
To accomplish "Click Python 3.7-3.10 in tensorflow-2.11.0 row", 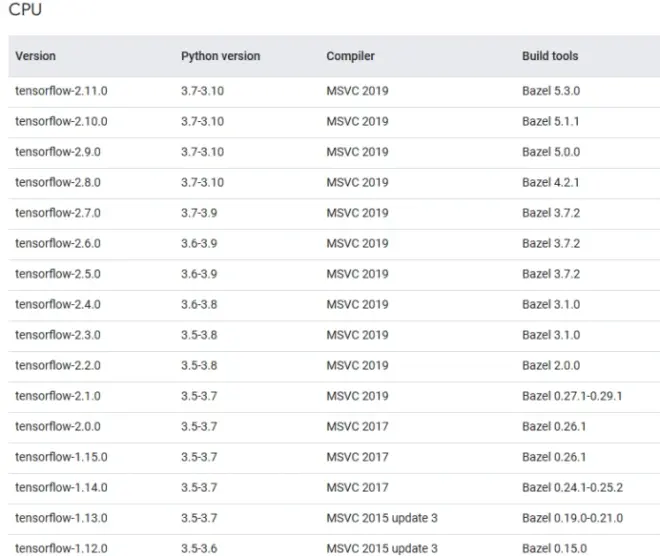I will tap(202, 91).
